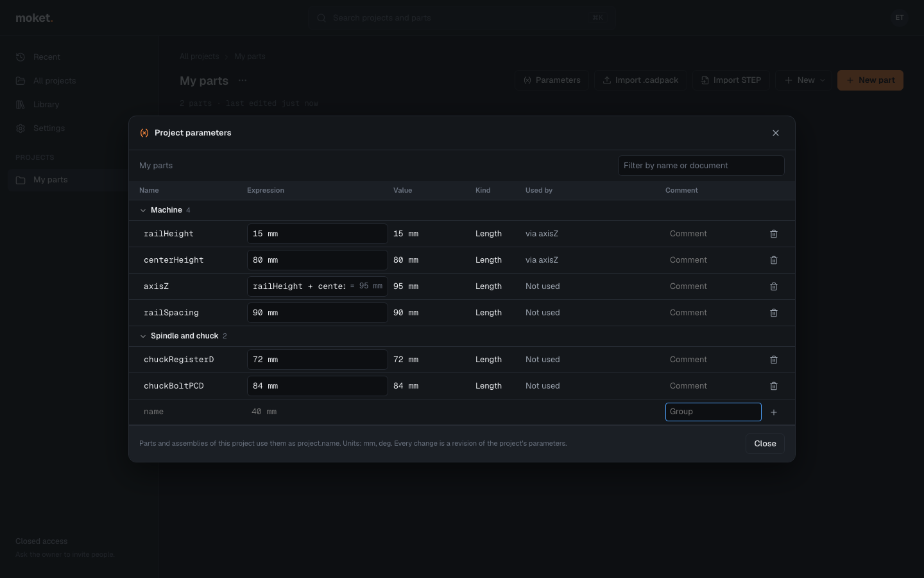The height and width of the screenshot is (578, 924).
Task: Click the Import STEP button
Action: (731, 80)
